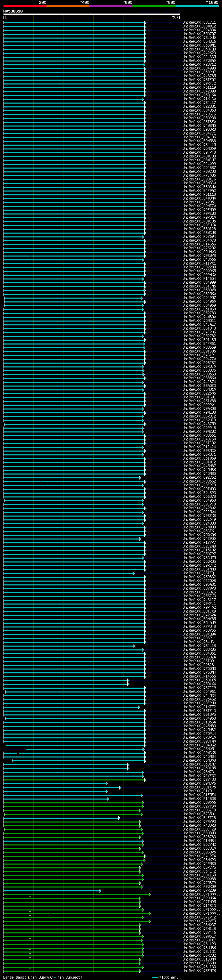Image resolution: width=222 pixels, height=980 pixels.
Task: Click hit label UniRef100_B9MSV6
Action: point(199,783)
